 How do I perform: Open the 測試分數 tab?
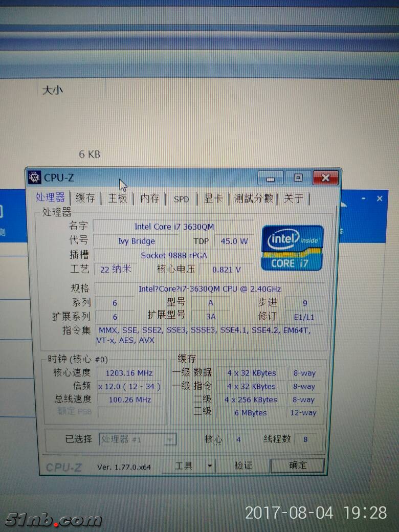253,198
